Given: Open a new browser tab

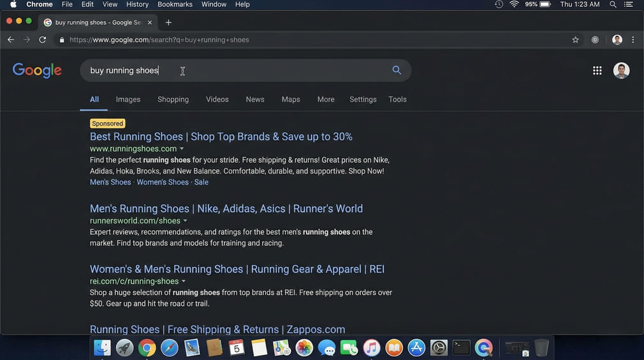Looking at the screenshot, I should (168, 22).
